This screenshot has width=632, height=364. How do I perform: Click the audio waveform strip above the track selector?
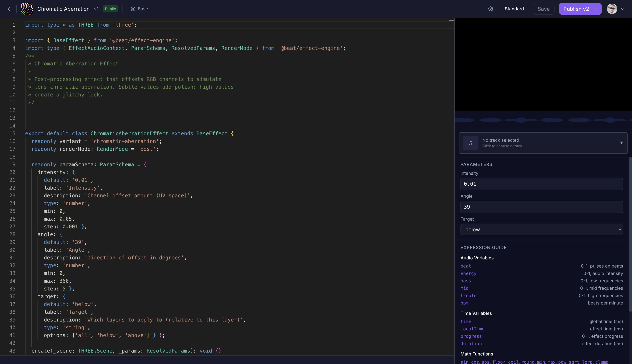point(543,120)
